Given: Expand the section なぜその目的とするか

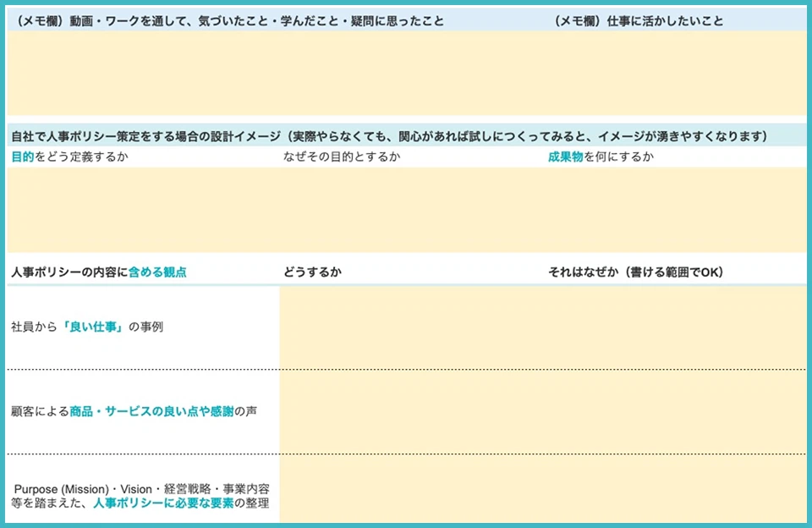Looking at the screenshot, I should (x=342, y=155).
